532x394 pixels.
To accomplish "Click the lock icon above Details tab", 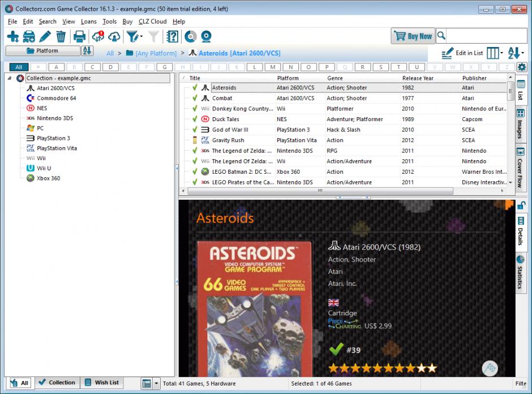I will tap(521, 205).
